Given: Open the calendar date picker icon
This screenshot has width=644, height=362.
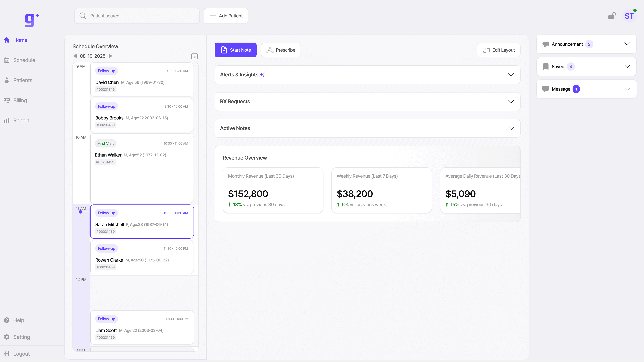Looking at the screenshot, I should (x=194, y=56).
